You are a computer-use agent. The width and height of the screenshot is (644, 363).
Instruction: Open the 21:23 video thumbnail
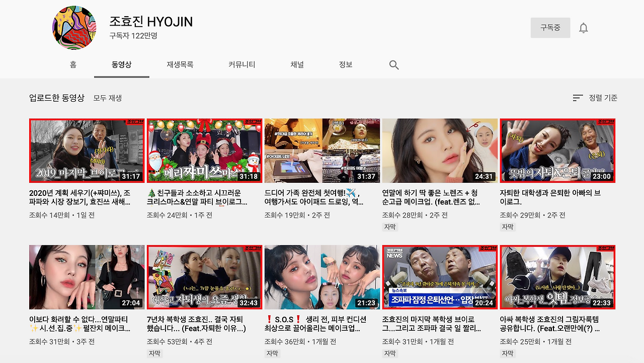point(322,277)
